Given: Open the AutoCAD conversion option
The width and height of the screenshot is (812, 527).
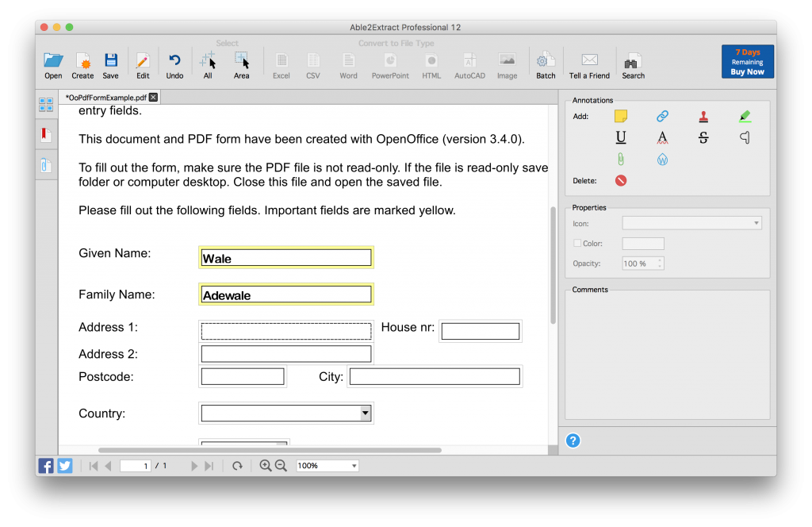Looking at the screenshot, I should coord(469,63).
